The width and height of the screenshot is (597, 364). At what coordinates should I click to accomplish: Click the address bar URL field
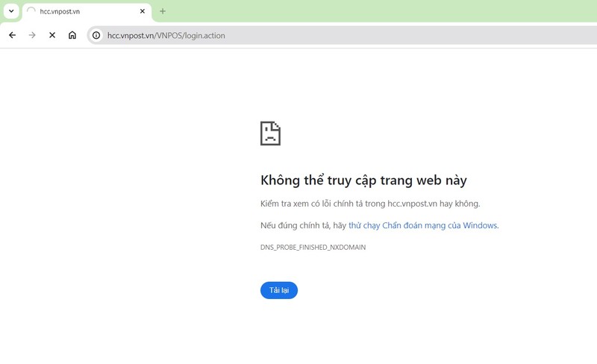pos(343,35)
